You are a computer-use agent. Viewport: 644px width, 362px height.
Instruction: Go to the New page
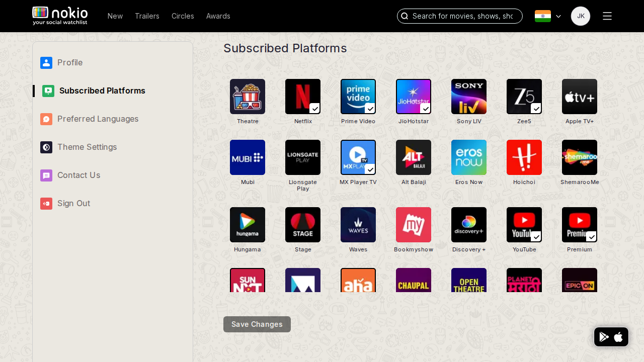pyautogui.click(x=115, y=16)
